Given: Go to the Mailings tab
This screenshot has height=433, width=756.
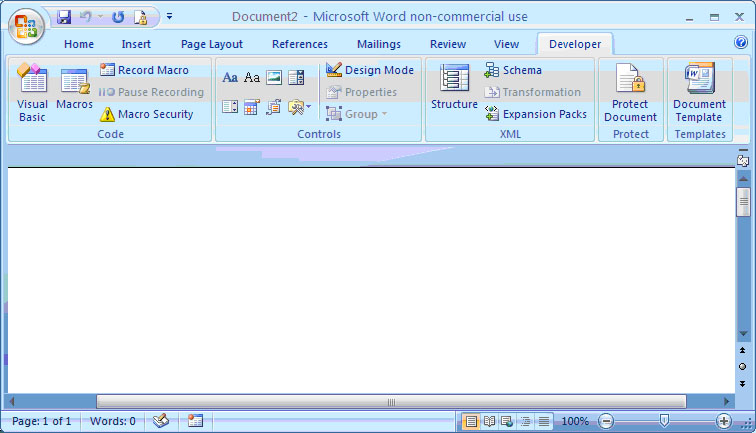Looking at the screenshot, I should [x=378, y=44].
